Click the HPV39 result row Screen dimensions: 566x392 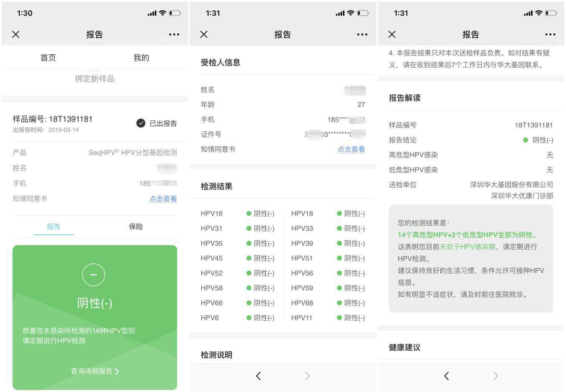[328, 243]
